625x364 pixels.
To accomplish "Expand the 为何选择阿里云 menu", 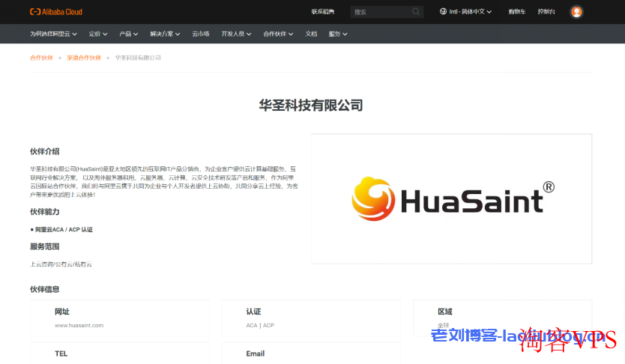I will 53,34.
